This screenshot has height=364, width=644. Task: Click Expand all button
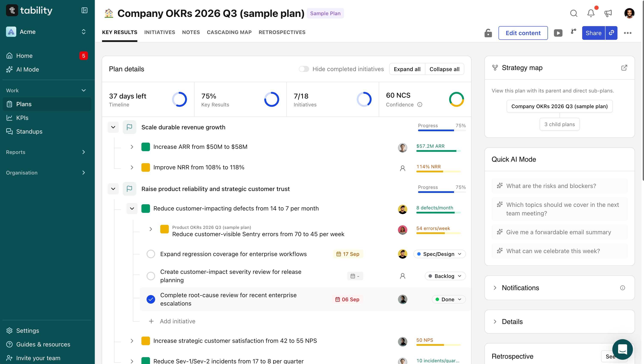[x=407, y=69]
